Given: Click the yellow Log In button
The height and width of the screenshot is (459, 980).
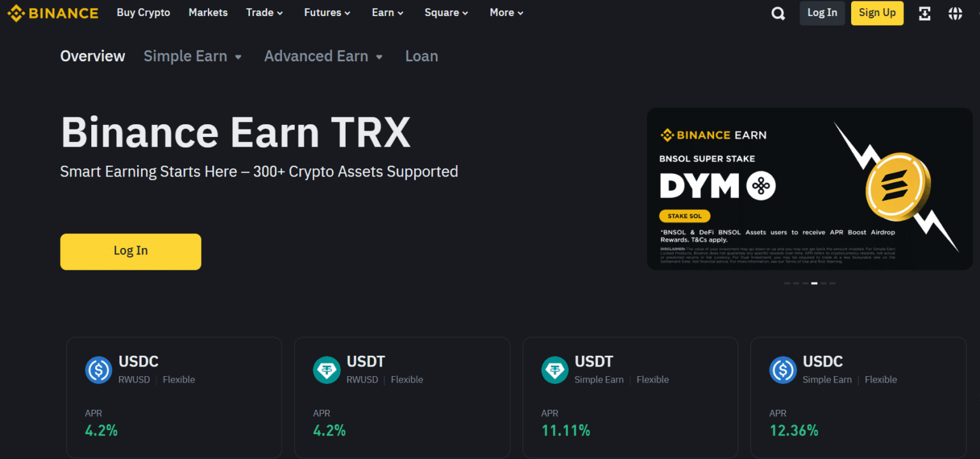Looking at the screenshot, I should click(x=130, y=251).
